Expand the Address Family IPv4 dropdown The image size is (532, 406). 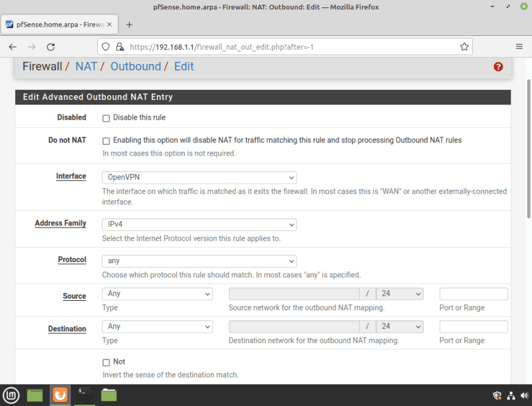(199, 224)
